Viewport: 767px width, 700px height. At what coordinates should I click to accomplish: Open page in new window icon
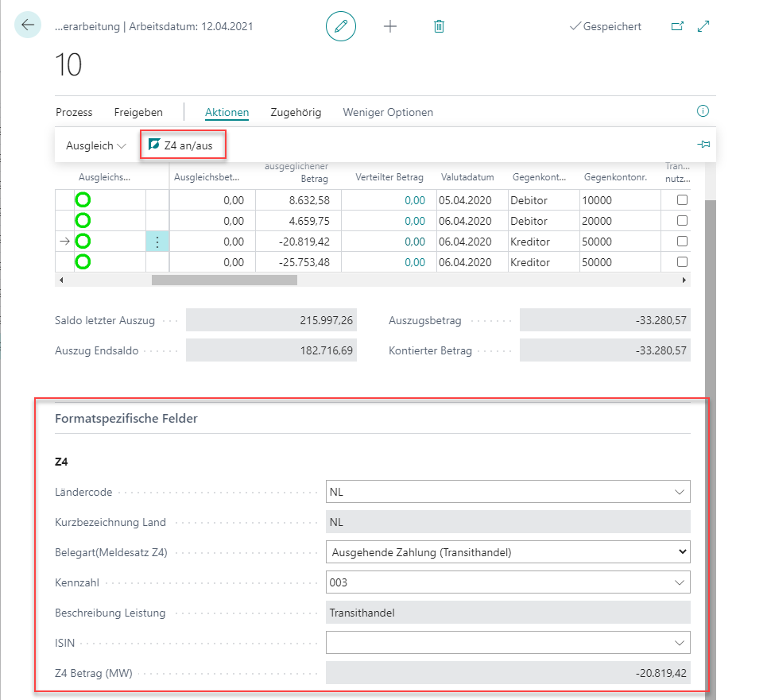click(677, 26)
